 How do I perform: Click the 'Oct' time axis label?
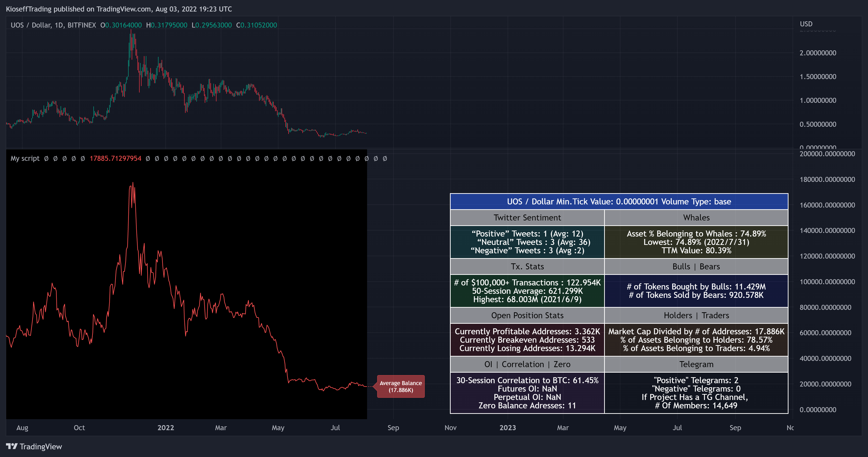point(79,428)
